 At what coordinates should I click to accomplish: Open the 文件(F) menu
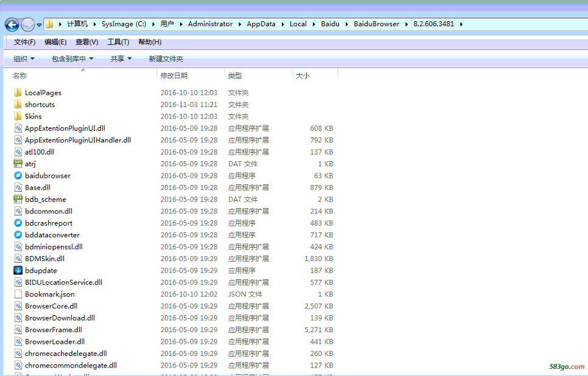25,42
